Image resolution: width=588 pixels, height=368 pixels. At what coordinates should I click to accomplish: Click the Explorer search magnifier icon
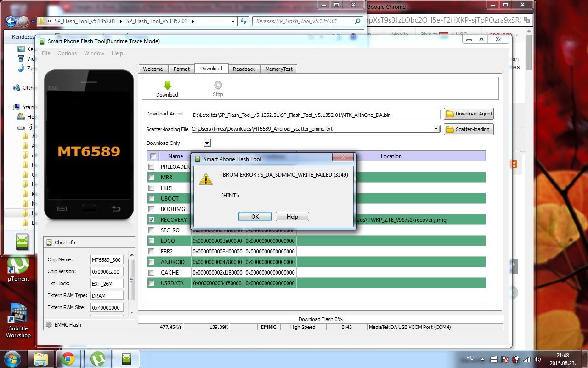(x=358, y=21)
